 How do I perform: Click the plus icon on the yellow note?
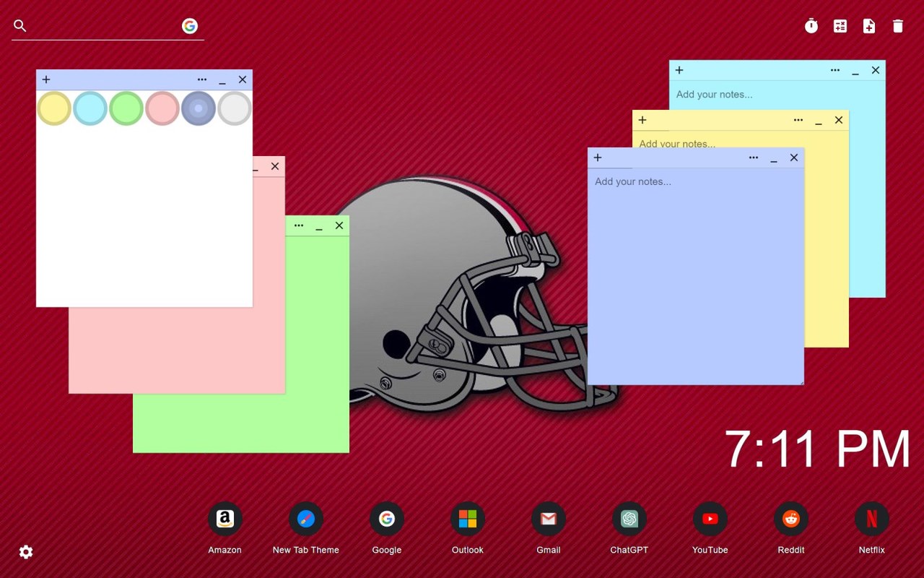[642, 120]
